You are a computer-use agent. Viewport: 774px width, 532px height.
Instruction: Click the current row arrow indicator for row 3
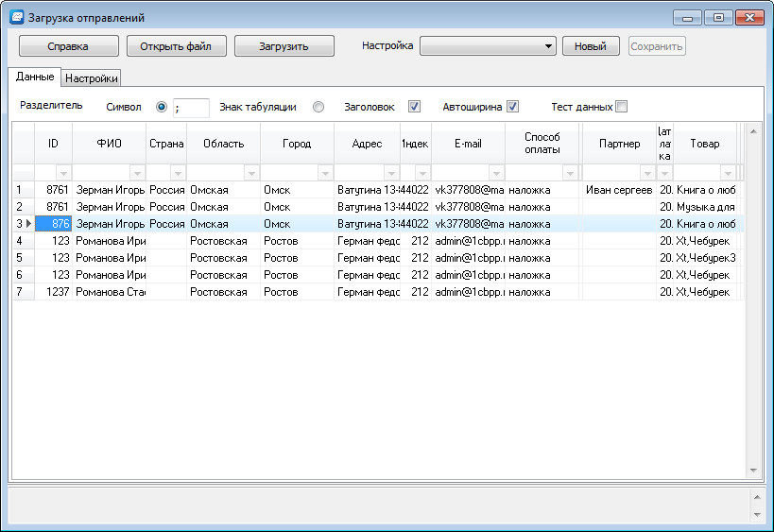pyautogui.click(x=27, y=224)
